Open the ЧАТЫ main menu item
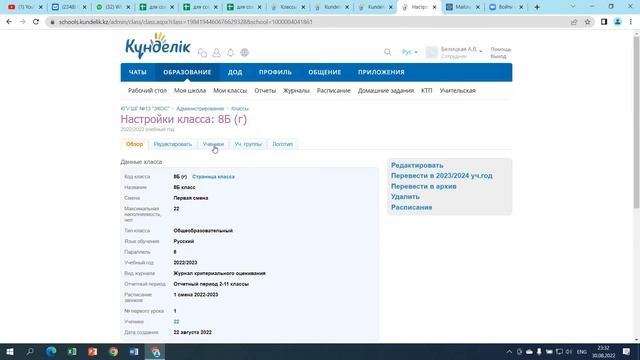Viewport: 640px width, 360px height. point(138,72)
